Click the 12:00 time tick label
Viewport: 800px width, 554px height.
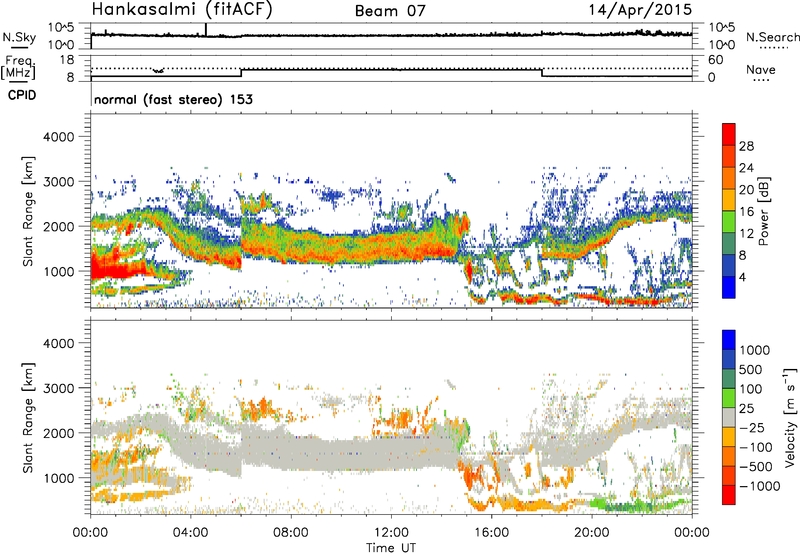click(x=391, y=533)
